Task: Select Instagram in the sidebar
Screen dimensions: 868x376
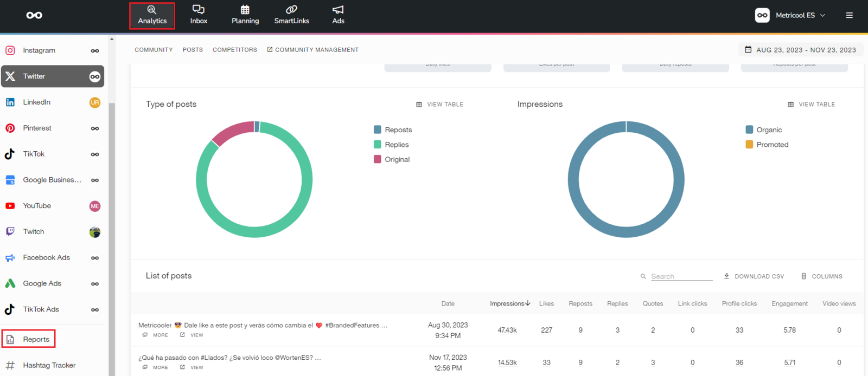Action: [39, 50]
